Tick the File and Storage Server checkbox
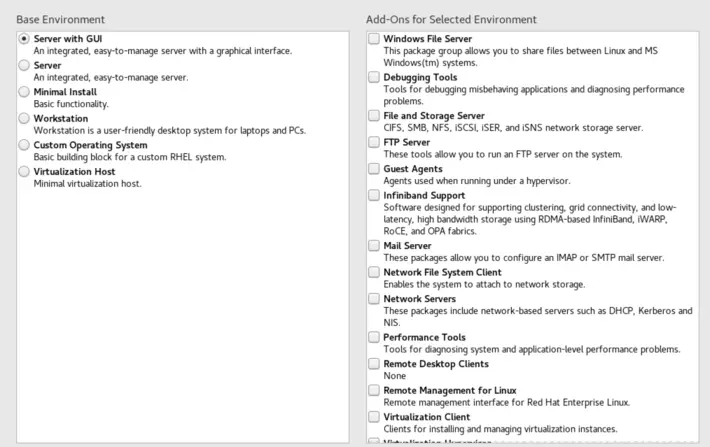 tap(373, 116)
